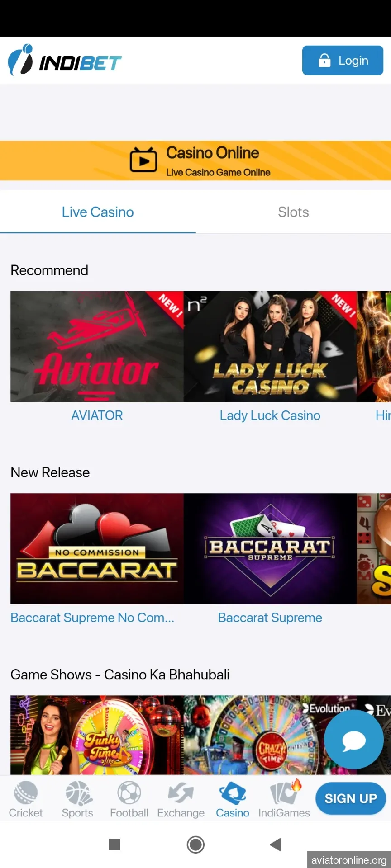391x868 pixels.
Task: Click the SIGN UP button
Action: 351,798
